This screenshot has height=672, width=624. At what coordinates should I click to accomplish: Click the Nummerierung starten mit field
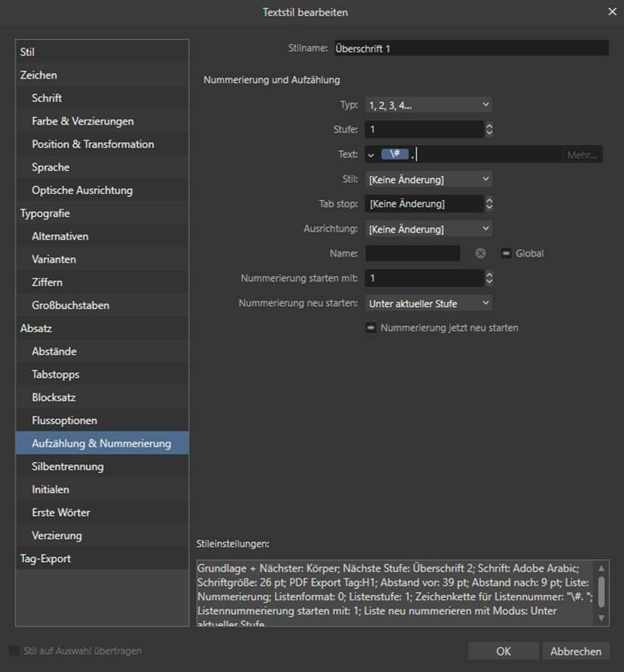click(424, 279)
